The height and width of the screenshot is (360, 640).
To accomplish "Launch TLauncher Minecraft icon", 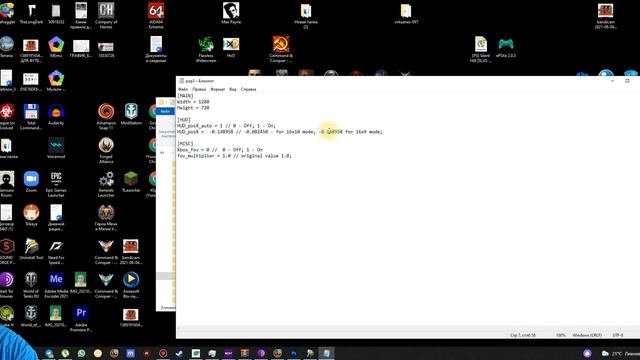I will pos(131,182).
